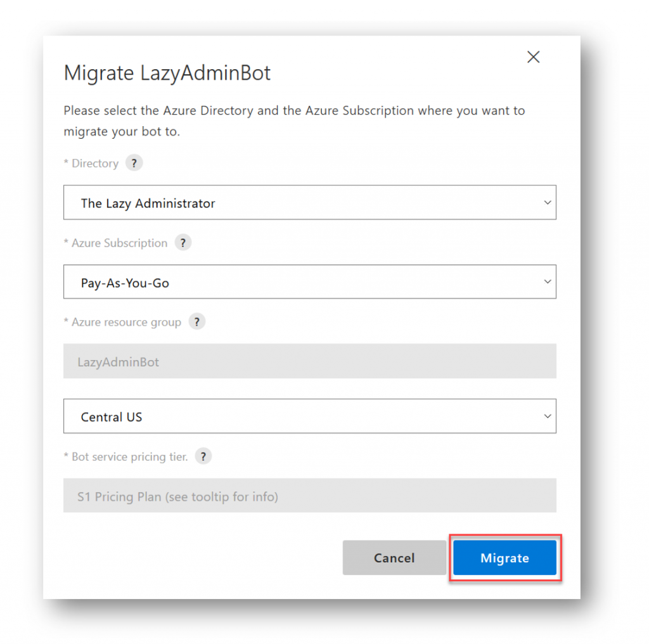This screenshot has width=649, height=644.
Task: Close the Migrate LazyAdminBot dialog with X
Action: coord(533,56)
